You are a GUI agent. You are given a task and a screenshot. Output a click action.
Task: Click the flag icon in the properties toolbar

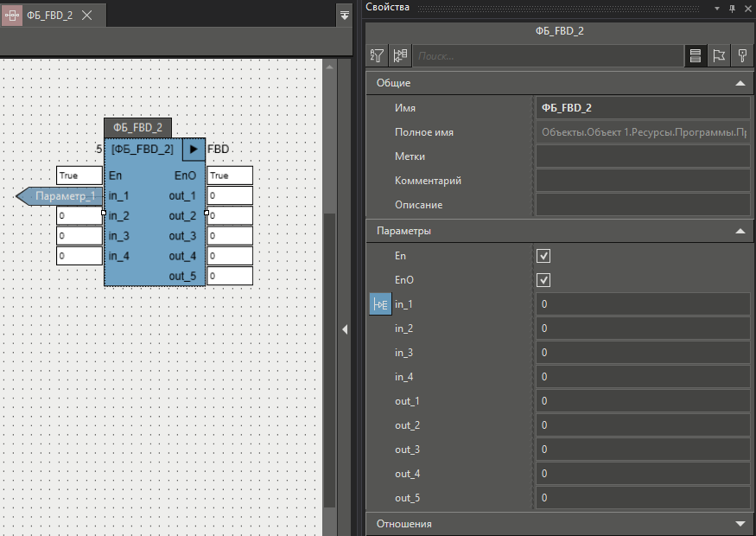719,56
